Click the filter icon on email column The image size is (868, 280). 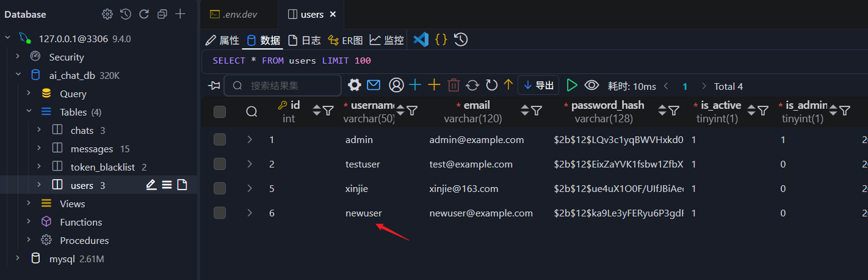(x=537, y=111)
